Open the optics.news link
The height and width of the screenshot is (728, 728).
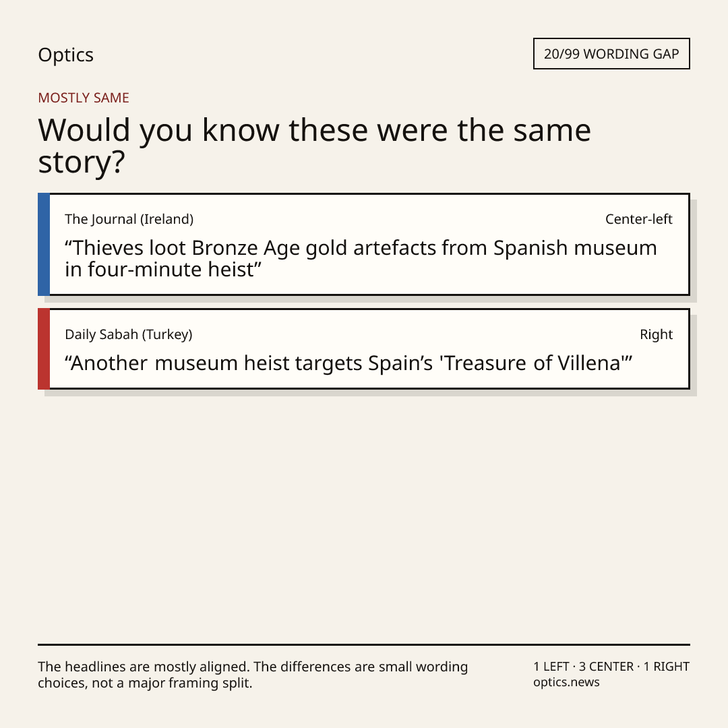click(x=566, y=682)
